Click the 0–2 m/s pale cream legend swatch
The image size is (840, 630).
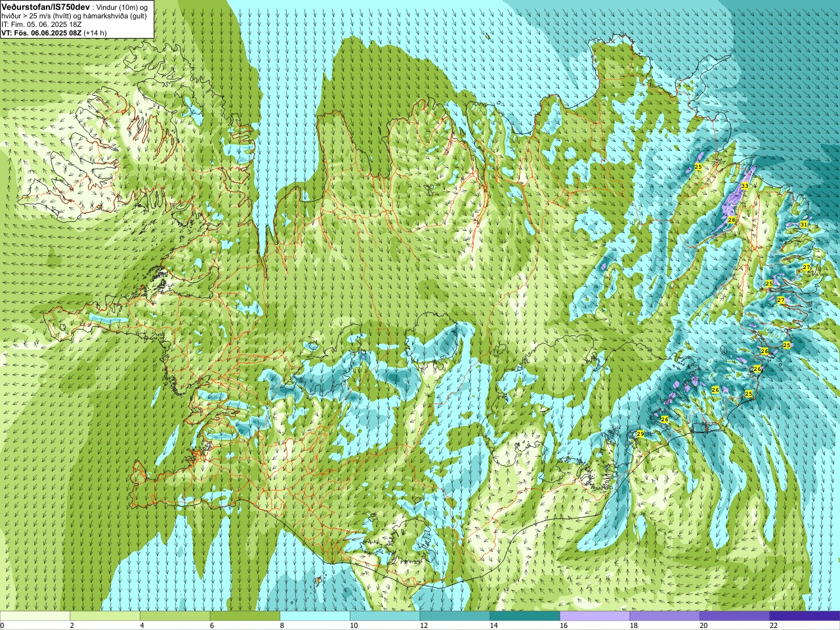point(35,616)
